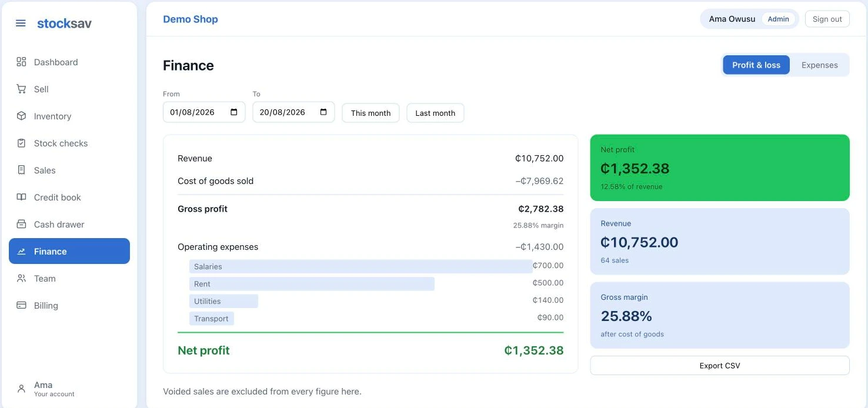Click the Revenue amount ₵10,752.00 in table

coord(539,158)
